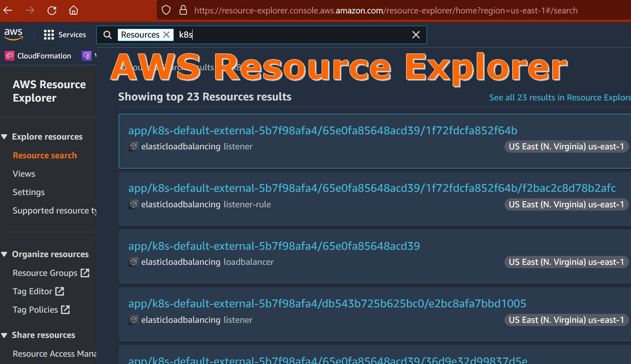Collapse the Share resources section
Viewport: 631px width, 364px height.
(4, 335)
